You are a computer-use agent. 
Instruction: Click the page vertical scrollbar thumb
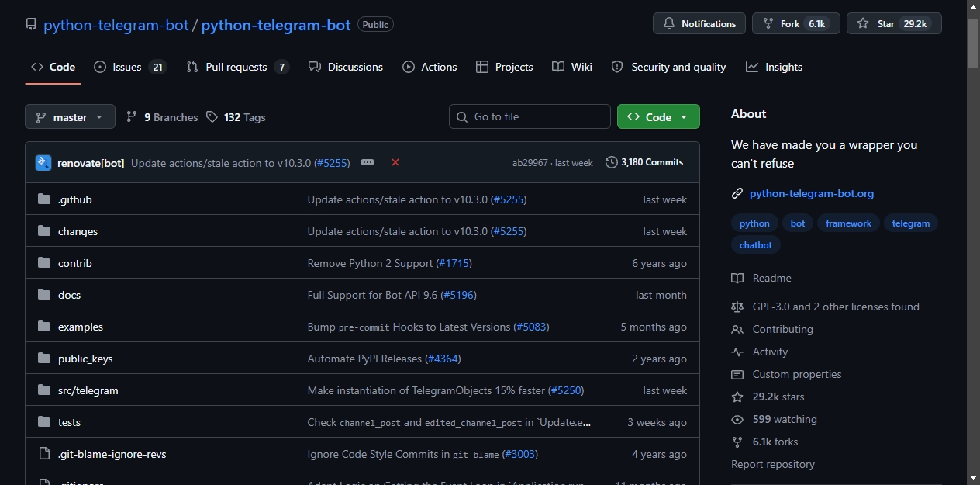[x=973, y=43]
